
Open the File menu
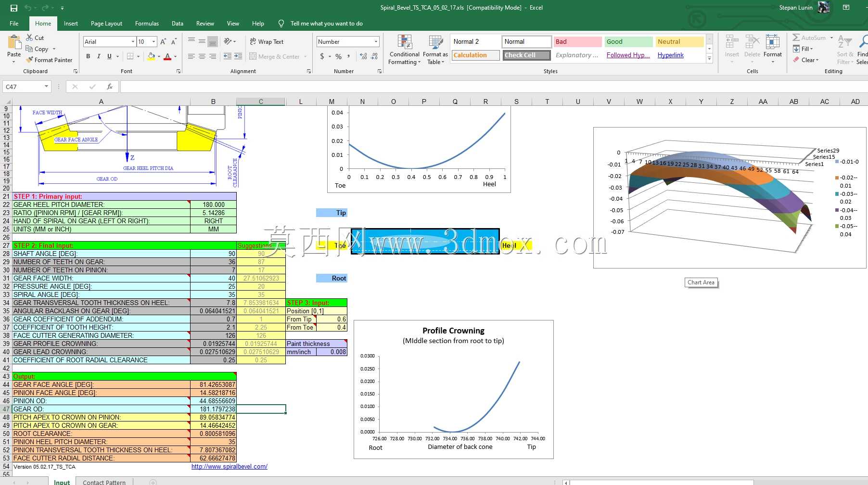pyautogui.click(x=14, y=24)
